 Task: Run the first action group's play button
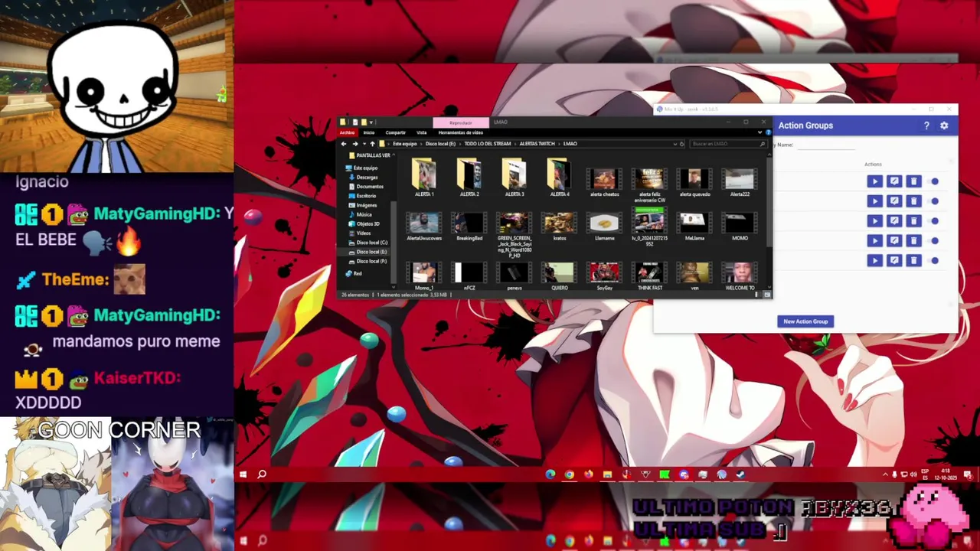point(874,181)
